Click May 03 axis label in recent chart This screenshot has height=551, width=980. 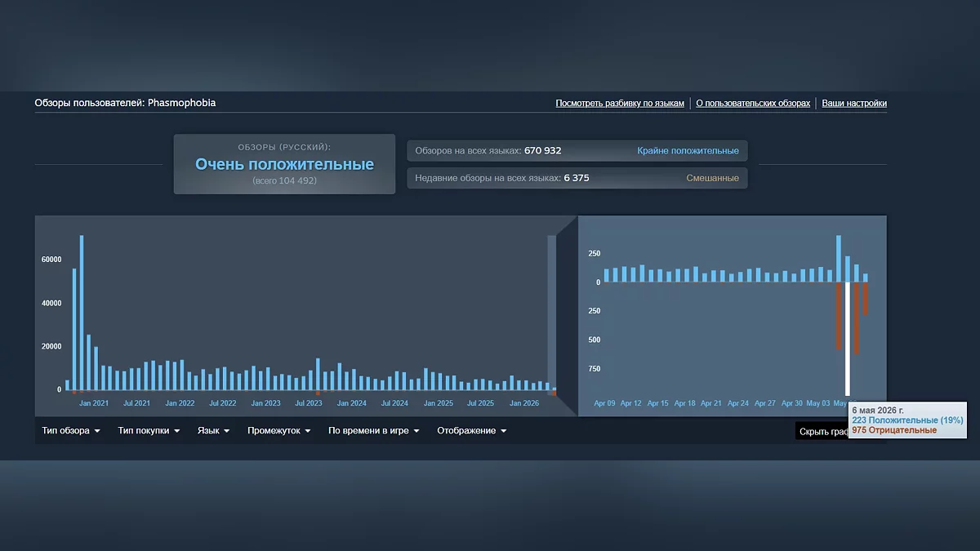(x=818, y=403)
